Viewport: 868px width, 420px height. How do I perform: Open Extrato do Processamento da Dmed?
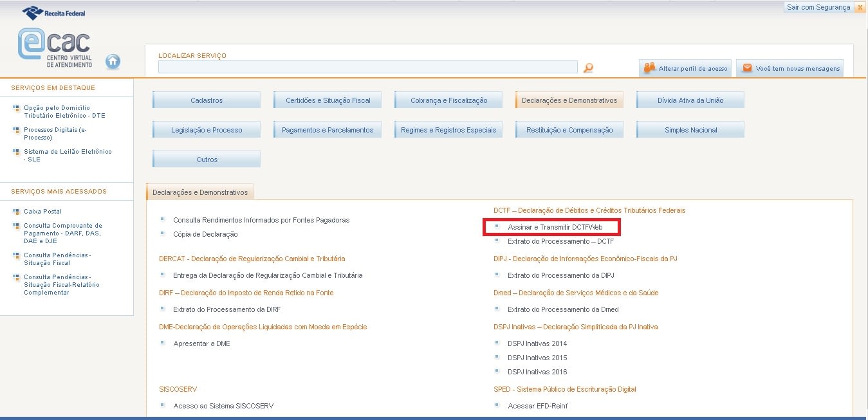[563, 309]
